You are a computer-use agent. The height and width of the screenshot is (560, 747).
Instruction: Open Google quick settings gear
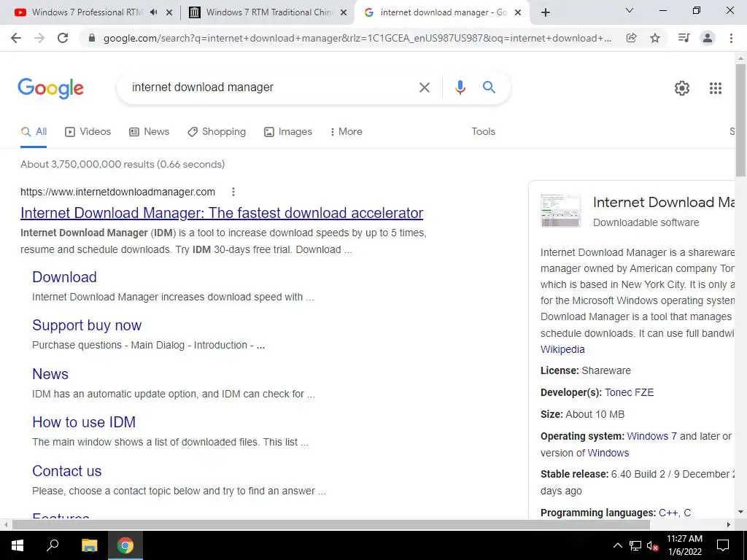coord(682,88)
